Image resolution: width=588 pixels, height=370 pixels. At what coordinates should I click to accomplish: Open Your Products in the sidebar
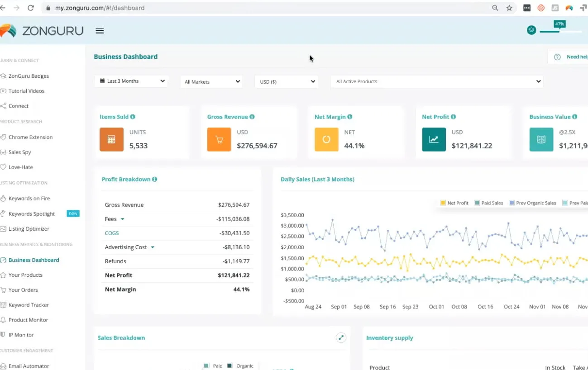(25, 275)
